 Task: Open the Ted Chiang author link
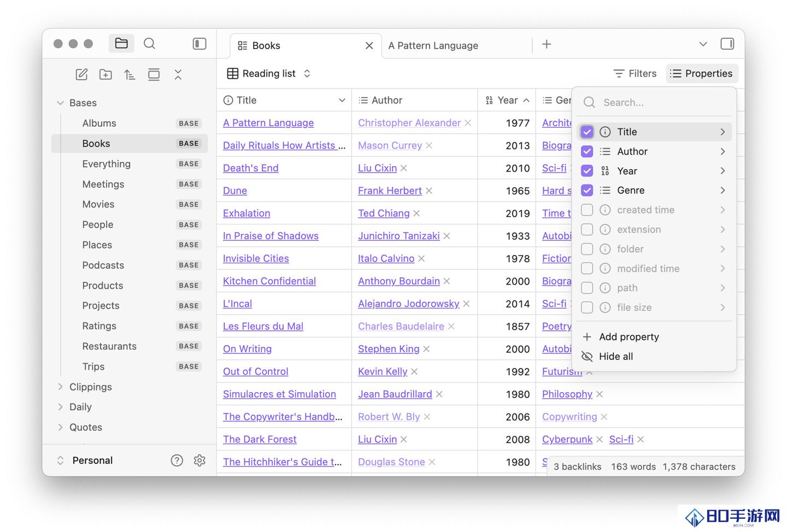coord(384,213)
